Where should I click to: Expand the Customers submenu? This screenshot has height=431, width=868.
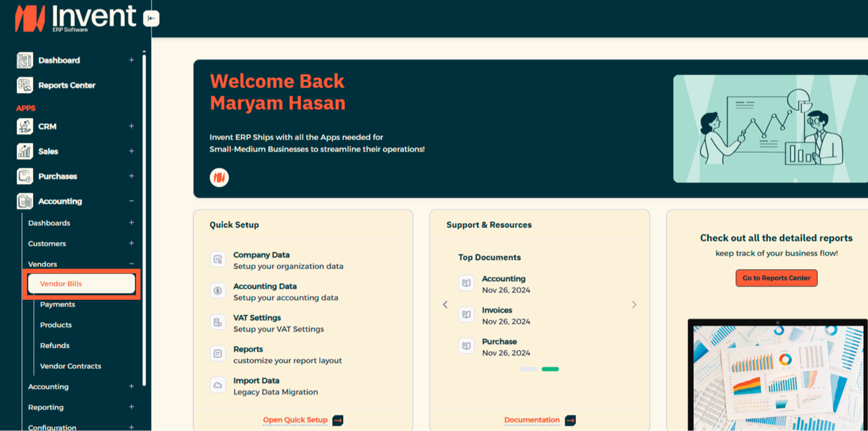point(131,244)
